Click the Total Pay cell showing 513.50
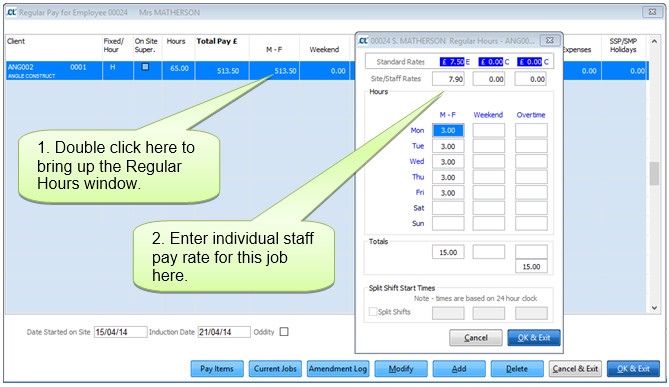Screen dimensions: 669x387 pos(222,71)
